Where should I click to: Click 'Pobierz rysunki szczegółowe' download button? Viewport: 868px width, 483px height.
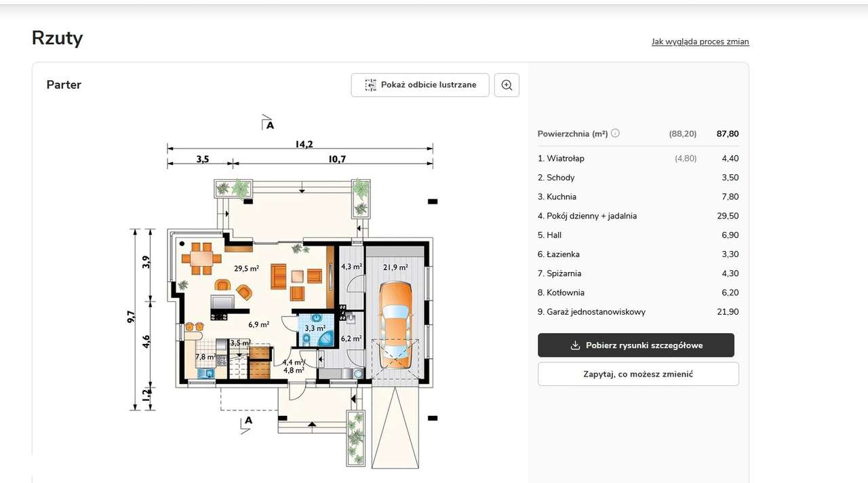[x=636, y=345]
